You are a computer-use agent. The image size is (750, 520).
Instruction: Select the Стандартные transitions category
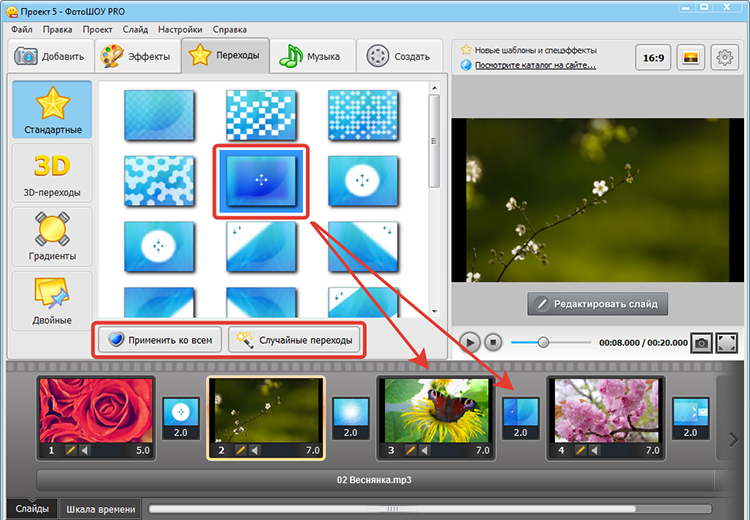(52, 110)
